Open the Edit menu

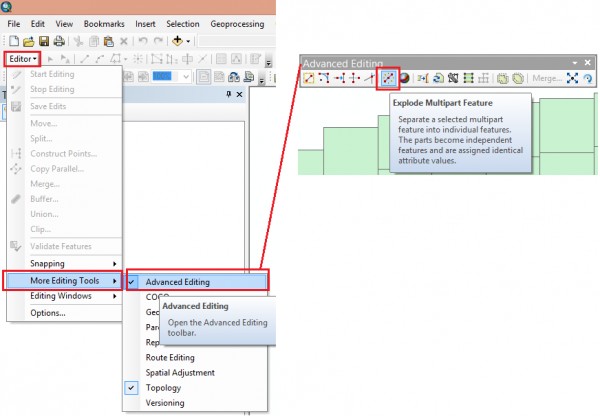(x=38, y=24)
